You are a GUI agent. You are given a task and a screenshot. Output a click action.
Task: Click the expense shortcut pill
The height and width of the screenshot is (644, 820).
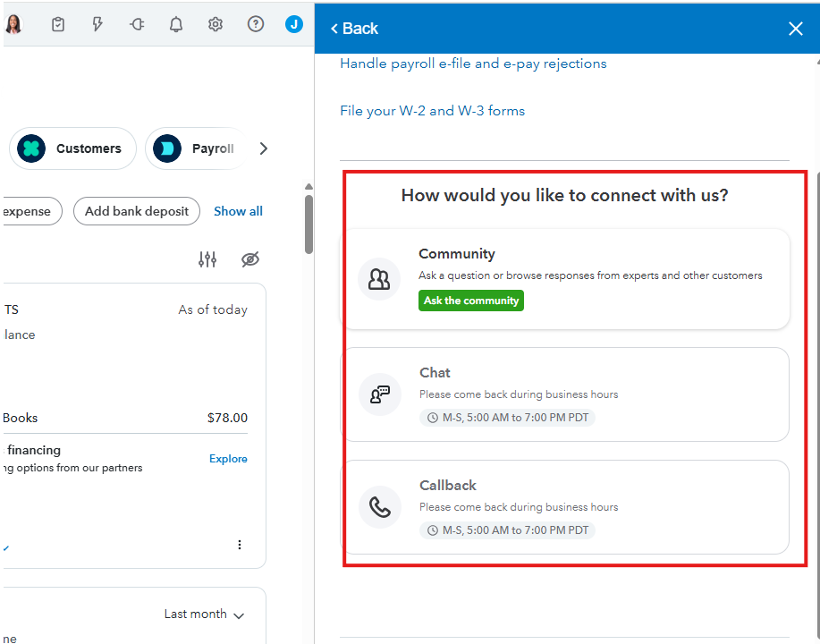[x=31, y=211]
